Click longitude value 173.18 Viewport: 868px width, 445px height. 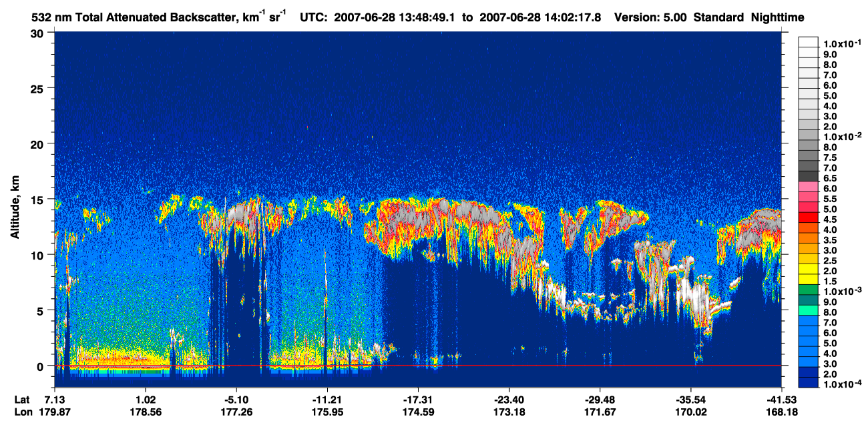(510, 412)
